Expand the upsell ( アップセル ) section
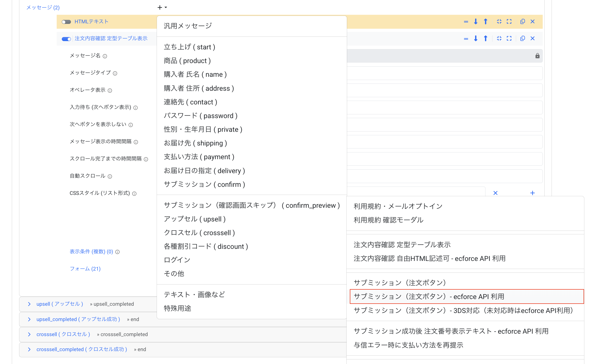 point(29,304)
